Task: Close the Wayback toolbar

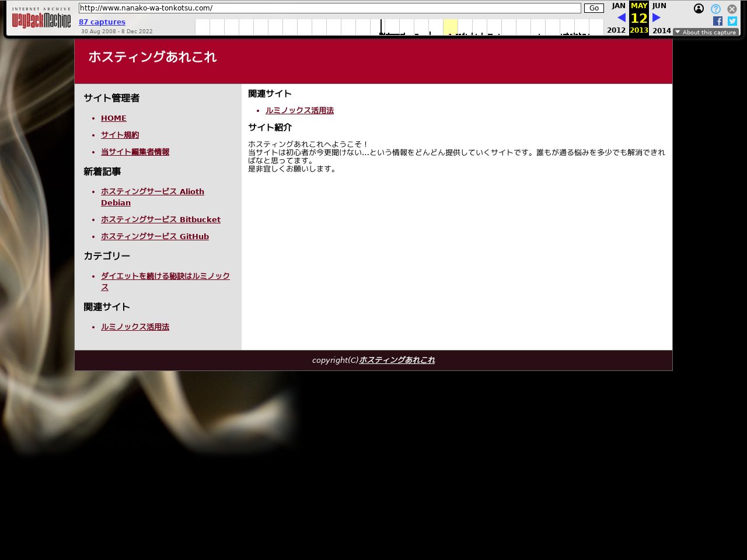Action: pos(732,9)
